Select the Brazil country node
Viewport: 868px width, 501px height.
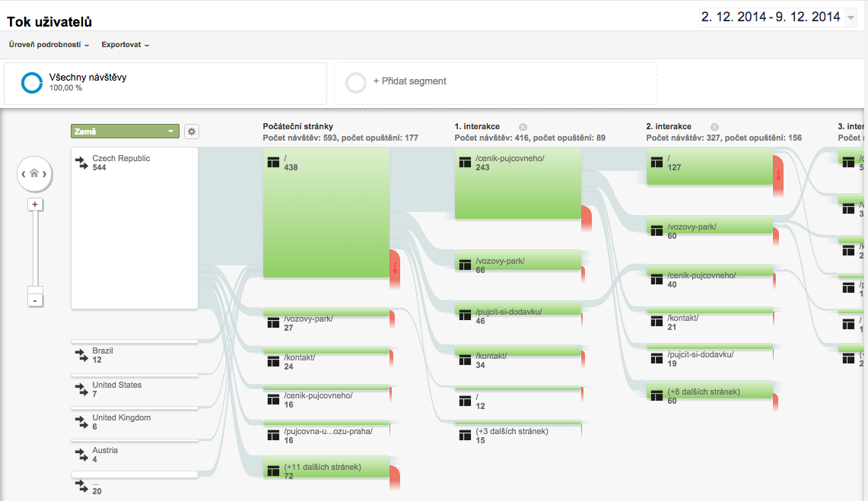135,356
